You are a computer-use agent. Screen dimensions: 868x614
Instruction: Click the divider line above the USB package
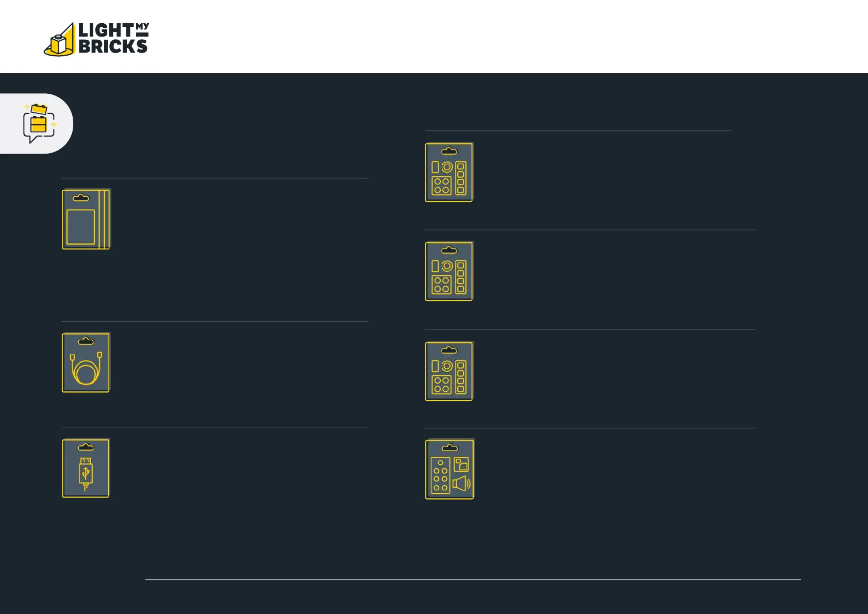tap(215, 427)
